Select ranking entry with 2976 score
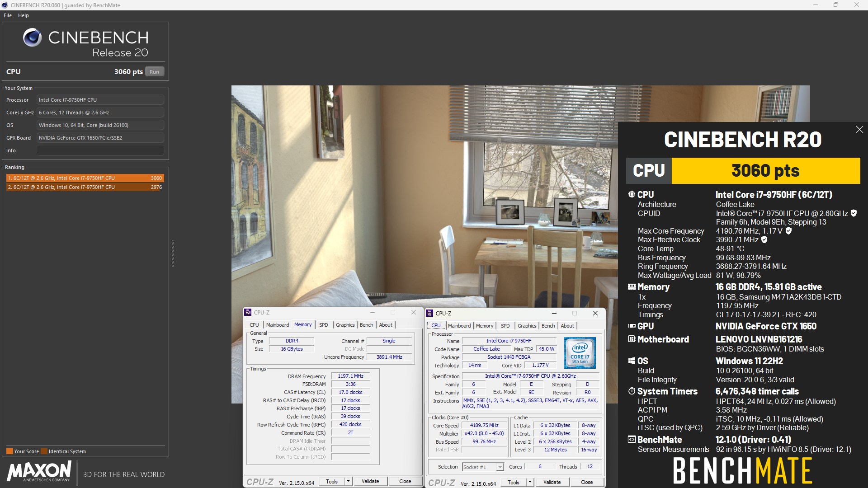Viewport: 868px width, 488px height. [85, 187]
